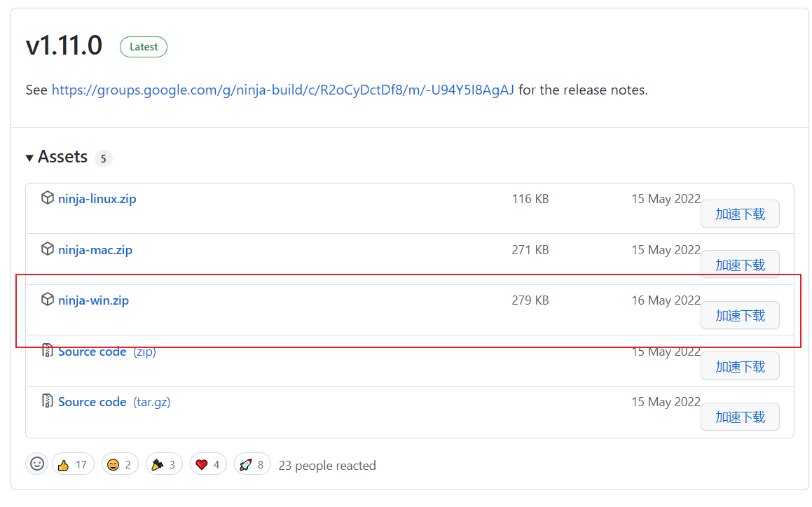The image size is (812, 507).
Task: Click the 23 people reacted text
Action: 327,466
